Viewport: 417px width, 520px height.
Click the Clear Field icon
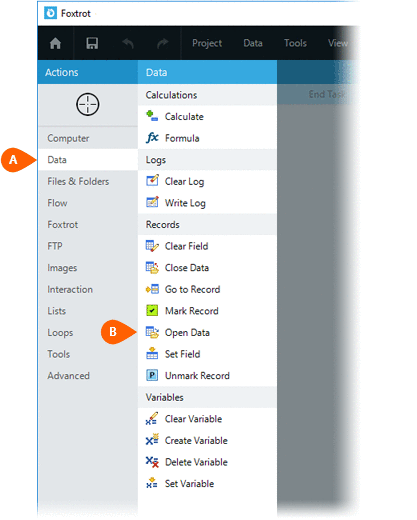click(x=152, y=246)
